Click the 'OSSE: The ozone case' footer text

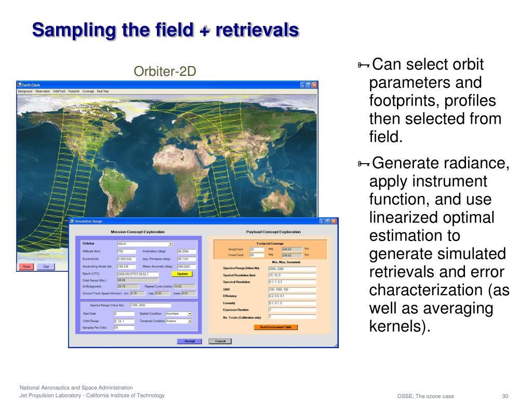coord(425,396)
